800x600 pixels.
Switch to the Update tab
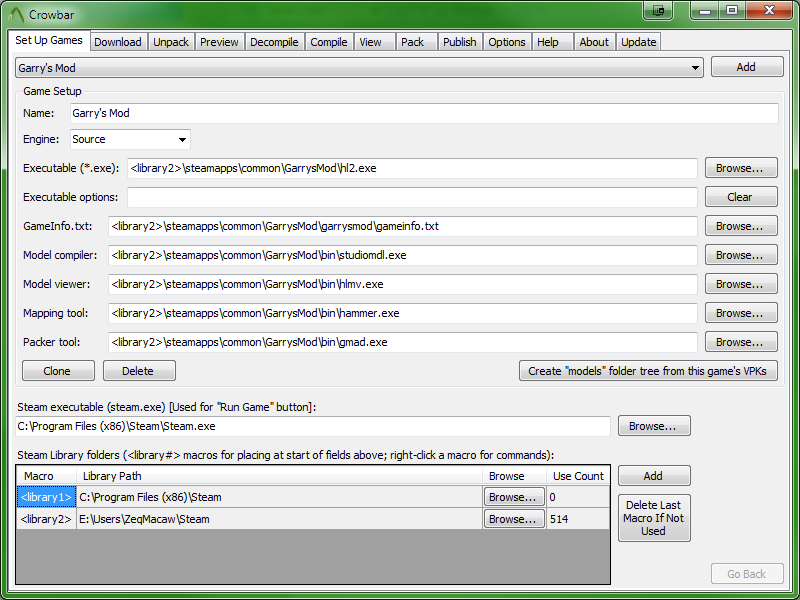[x=639, y=42]
